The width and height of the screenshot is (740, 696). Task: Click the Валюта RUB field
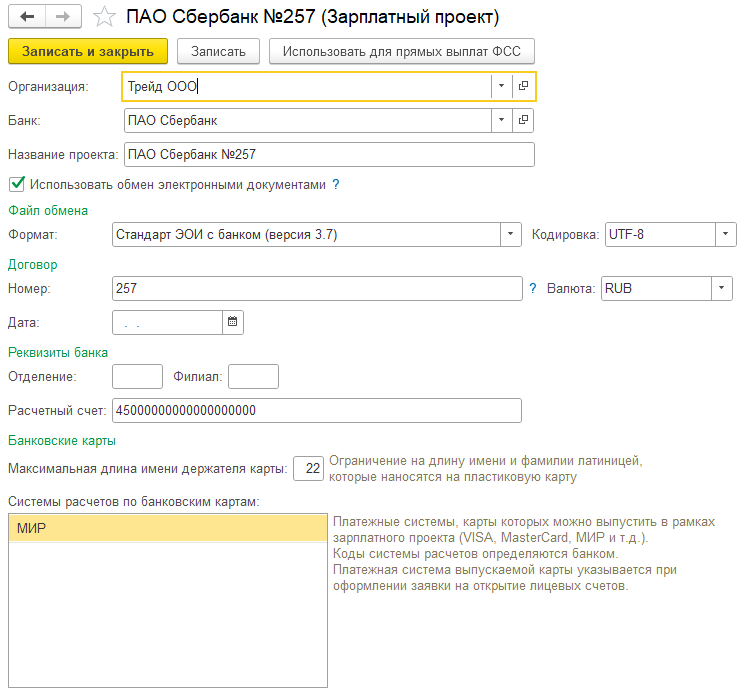point(656,288)
